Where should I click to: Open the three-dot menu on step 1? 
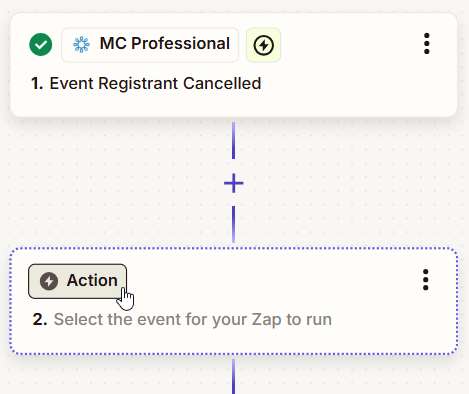pyautogui.click(x=427, y=44)
